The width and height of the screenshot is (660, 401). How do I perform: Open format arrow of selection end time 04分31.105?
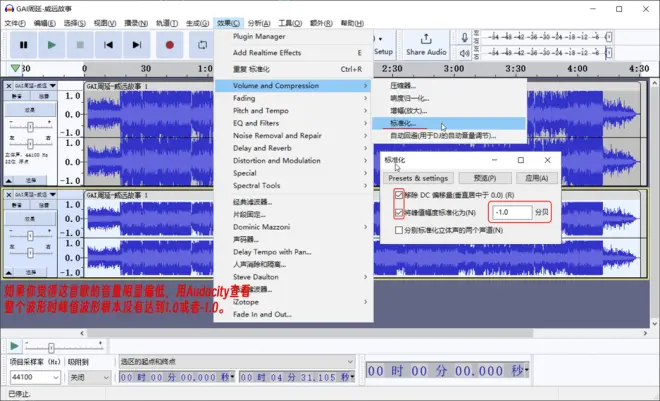click(352, 377)
